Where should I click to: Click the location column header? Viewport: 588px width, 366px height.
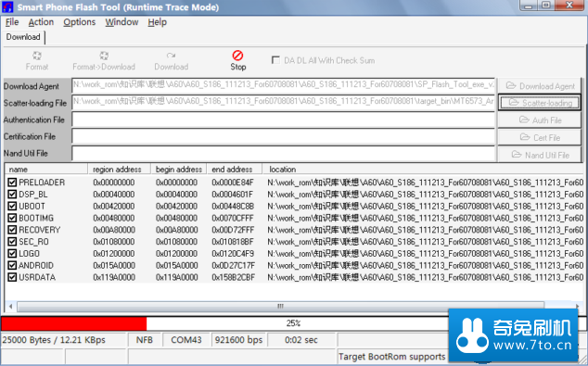coord(423,170)
